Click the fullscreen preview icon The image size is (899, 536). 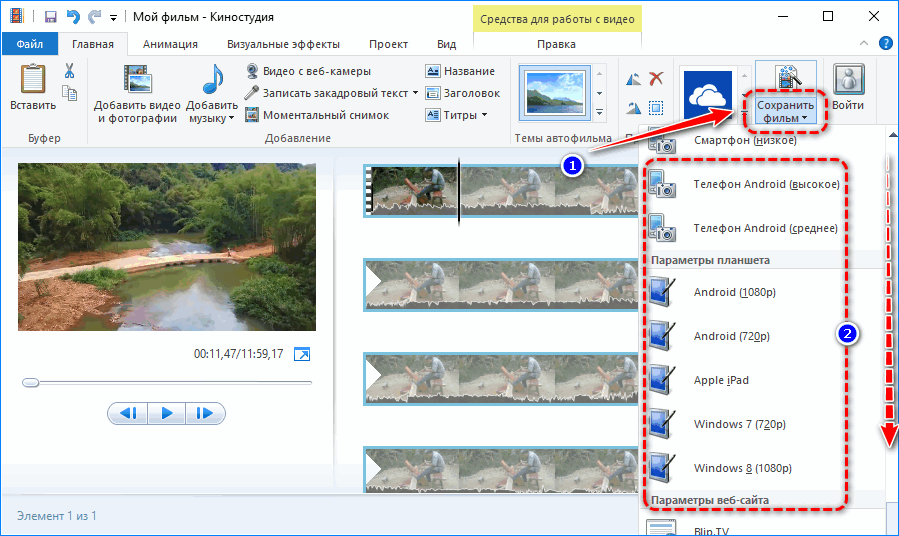click(302, 354)
